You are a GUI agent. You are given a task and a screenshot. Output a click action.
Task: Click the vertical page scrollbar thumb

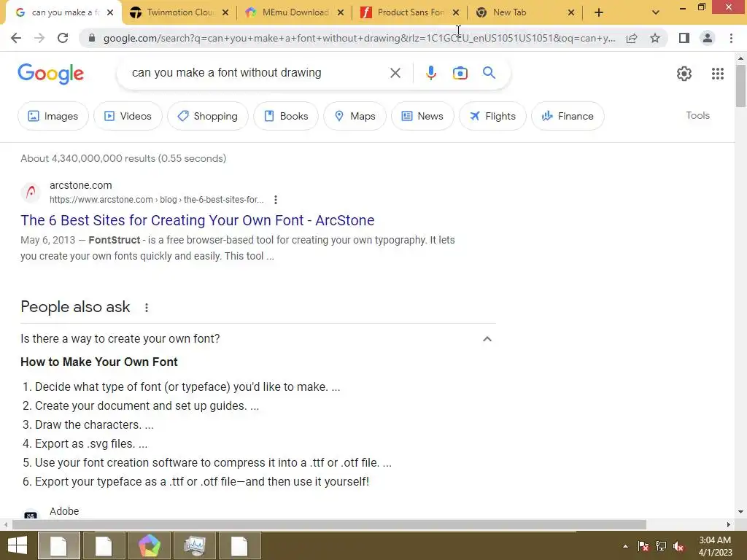tap(740, 86)
